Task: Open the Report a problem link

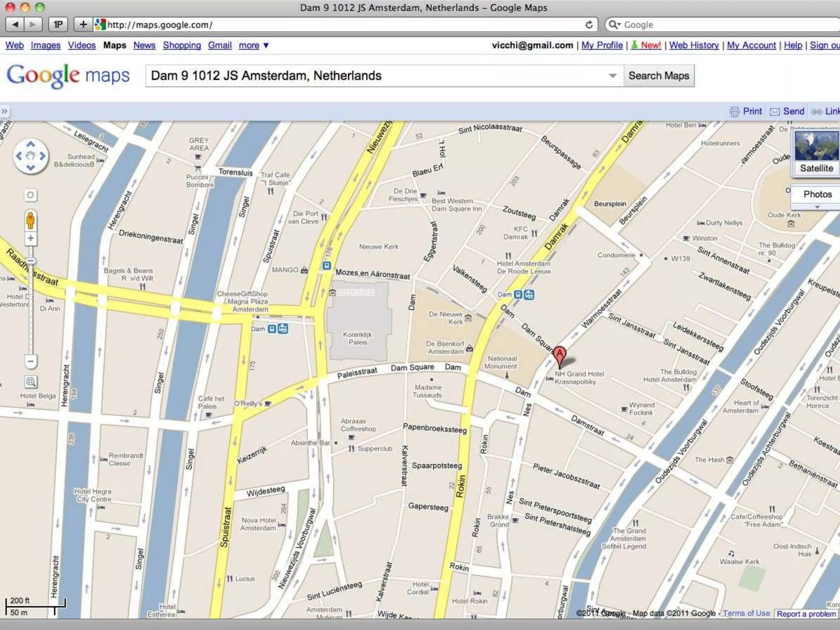Action: 806,614
